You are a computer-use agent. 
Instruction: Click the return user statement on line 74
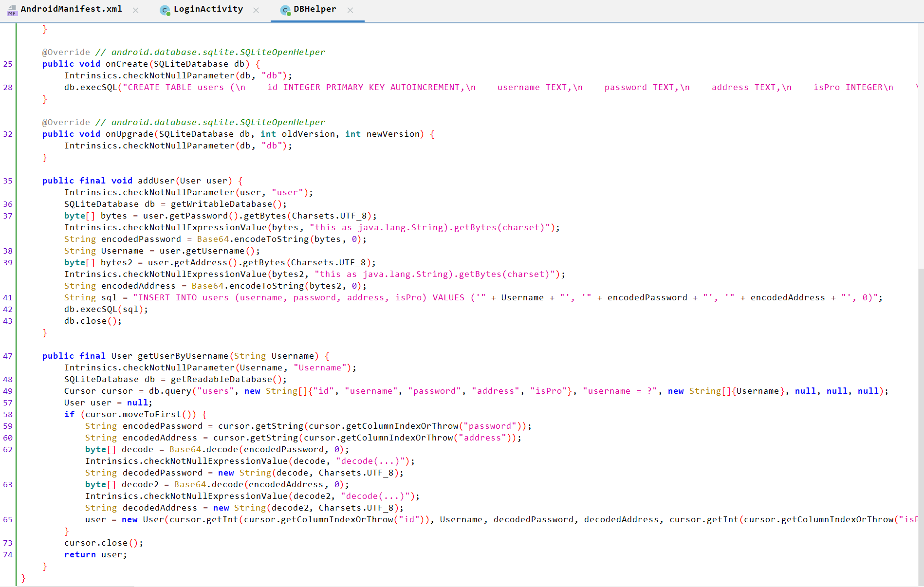click(x=95, y=554)
